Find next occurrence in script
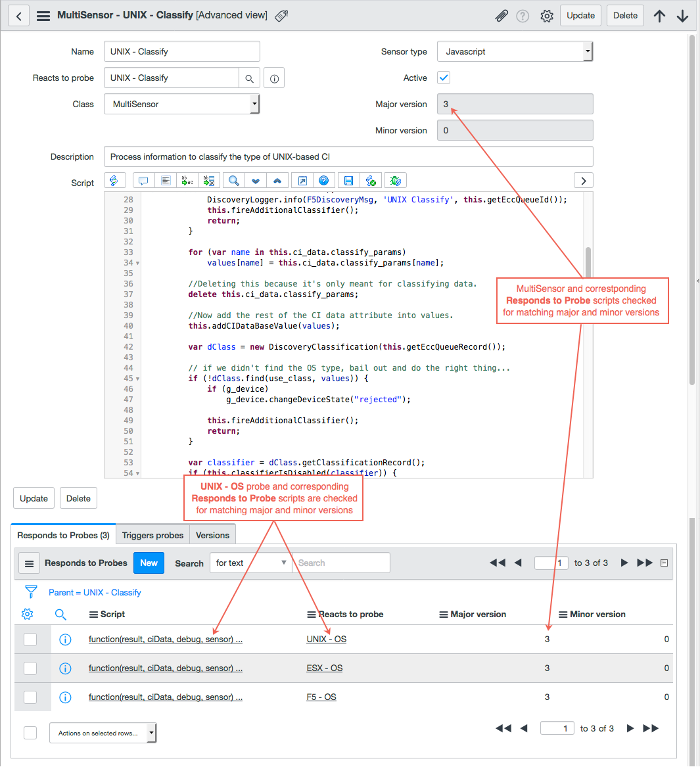This screenshot has width=700, height=767. (255, 181)
